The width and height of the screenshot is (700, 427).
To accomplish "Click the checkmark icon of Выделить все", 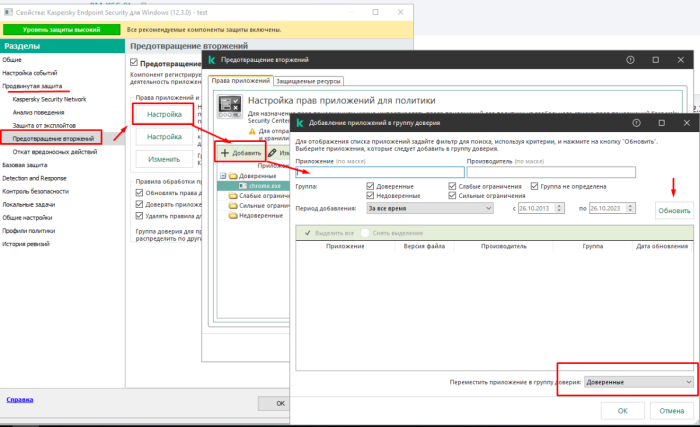I will (x=308, y=233).
